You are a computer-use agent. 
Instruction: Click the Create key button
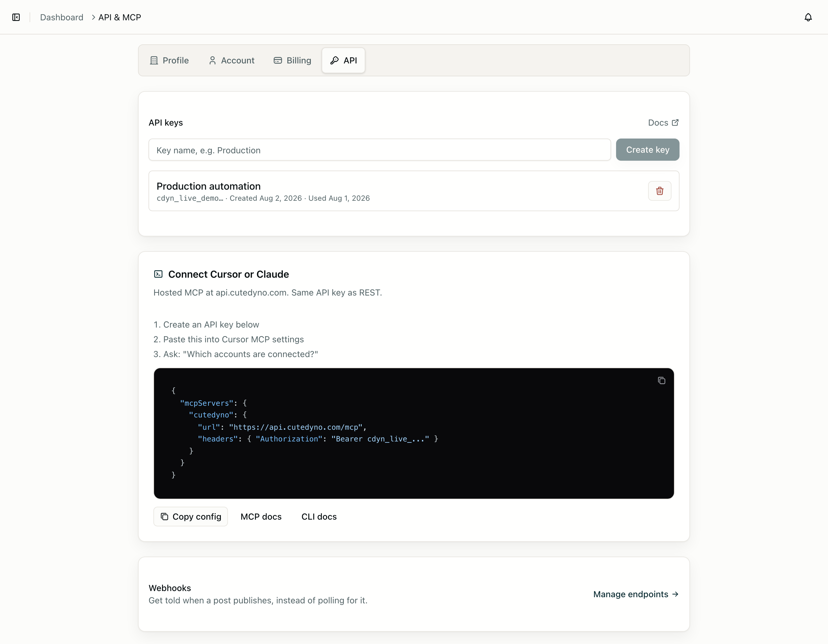click(x=647, y=150)
